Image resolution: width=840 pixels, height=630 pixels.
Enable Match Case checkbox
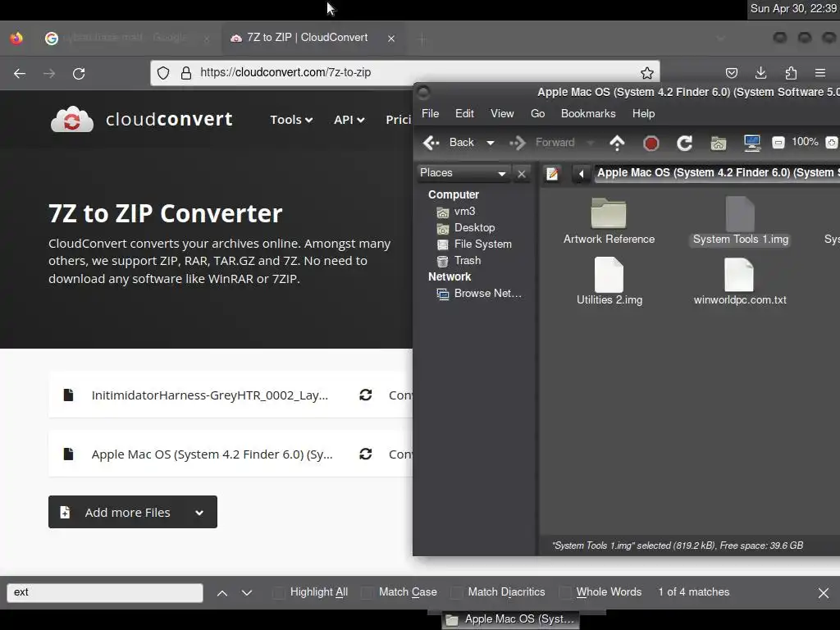(367, 592)
